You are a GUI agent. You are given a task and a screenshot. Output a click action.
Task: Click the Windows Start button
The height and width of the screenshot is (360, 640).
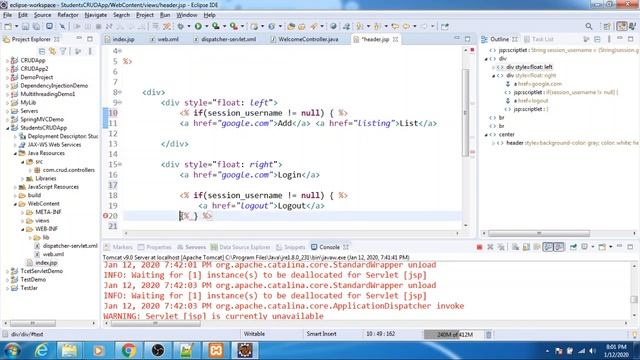pyautogui.click(x=12, y=350)
